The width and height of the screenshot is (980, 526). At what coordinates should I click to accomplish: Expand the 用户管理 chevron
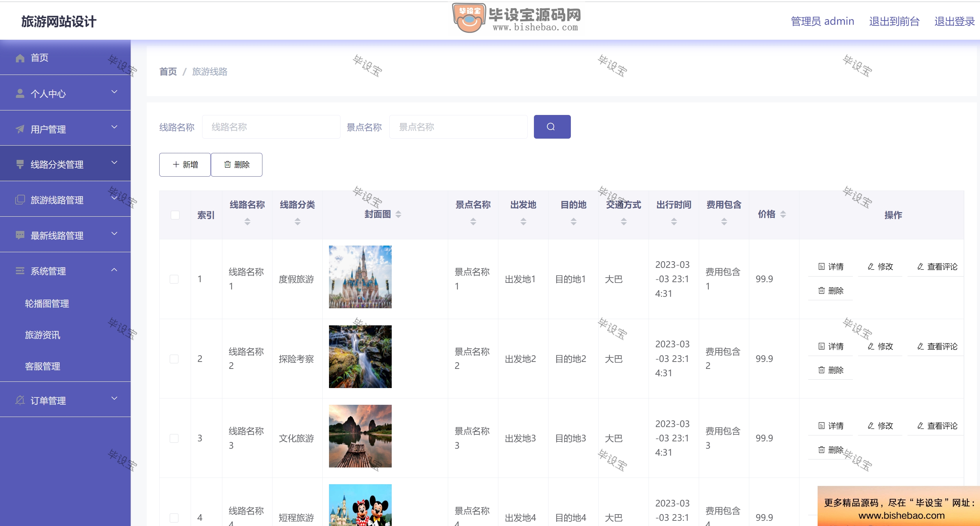114,127
